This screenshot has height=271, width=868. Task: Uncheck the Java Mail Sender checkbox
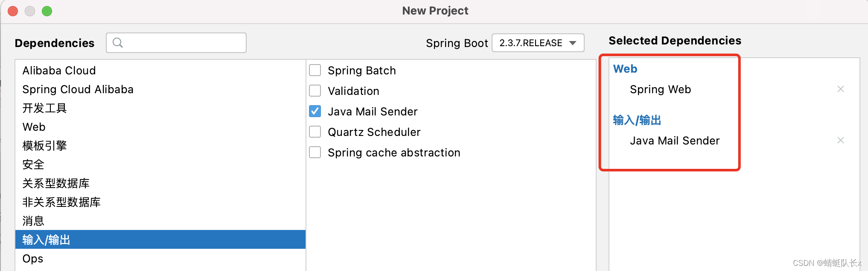[315, 111]
